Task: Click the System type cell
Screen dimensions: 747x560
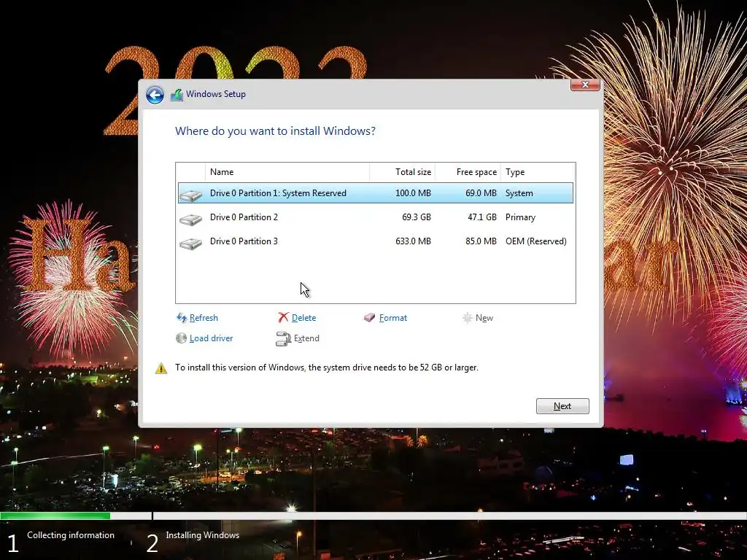Action: coord(519,192)
